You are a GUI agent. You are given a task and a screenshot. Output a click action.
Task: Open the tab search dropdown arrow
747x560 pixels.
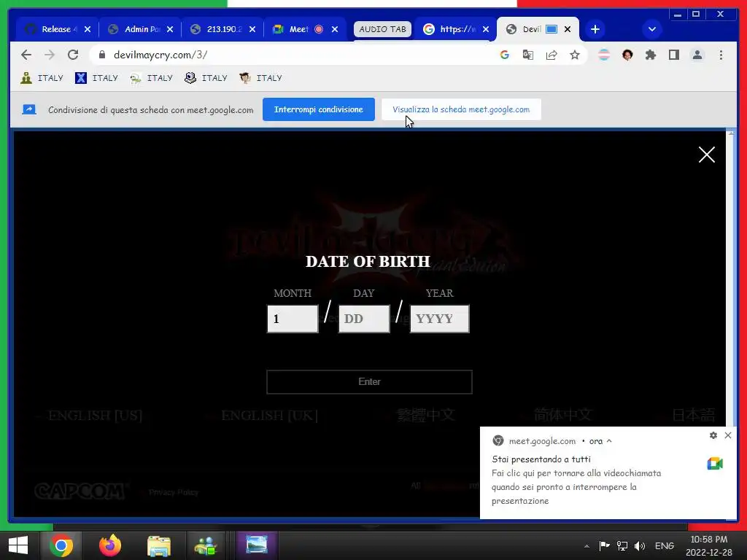pyautogui.click(x=652, y=29)
